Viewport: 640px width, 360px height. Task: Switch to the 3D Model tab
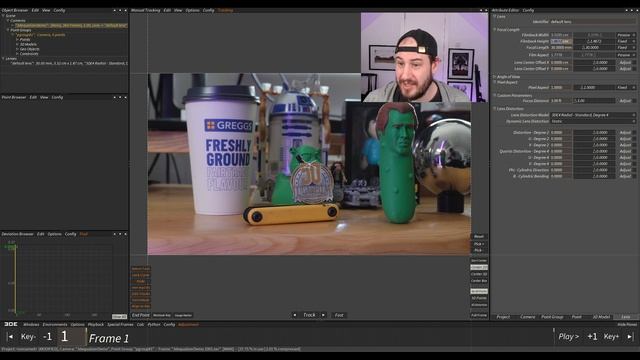(601, 317)
